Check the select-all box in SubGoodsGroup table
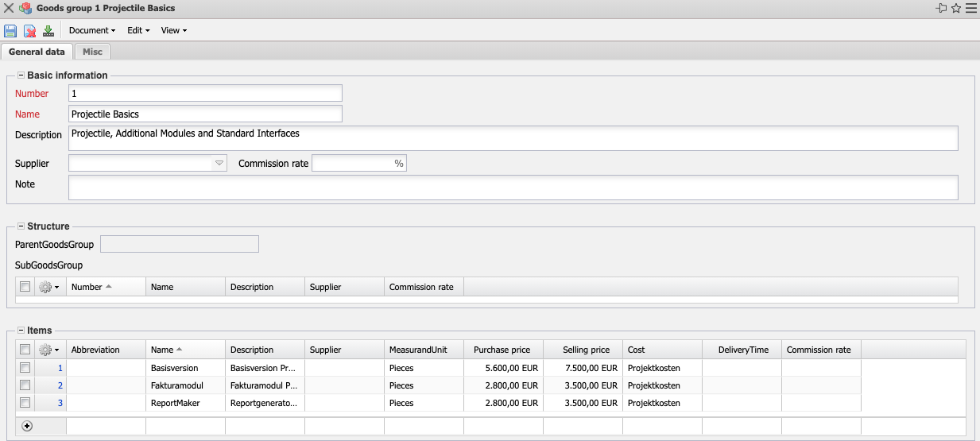 click(x=25, y=287)
